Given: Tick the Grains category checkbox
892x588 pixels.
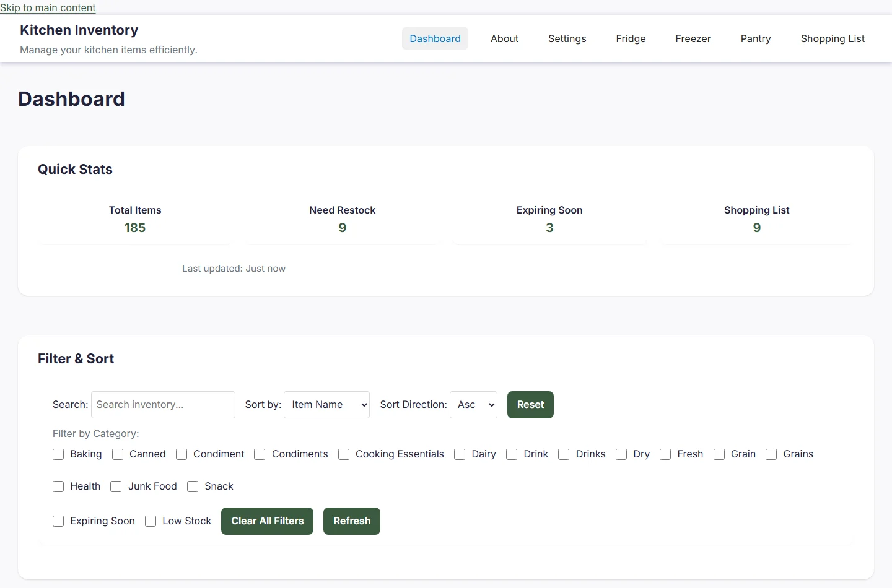Looking at the screenshot, I should coord(771,454).
